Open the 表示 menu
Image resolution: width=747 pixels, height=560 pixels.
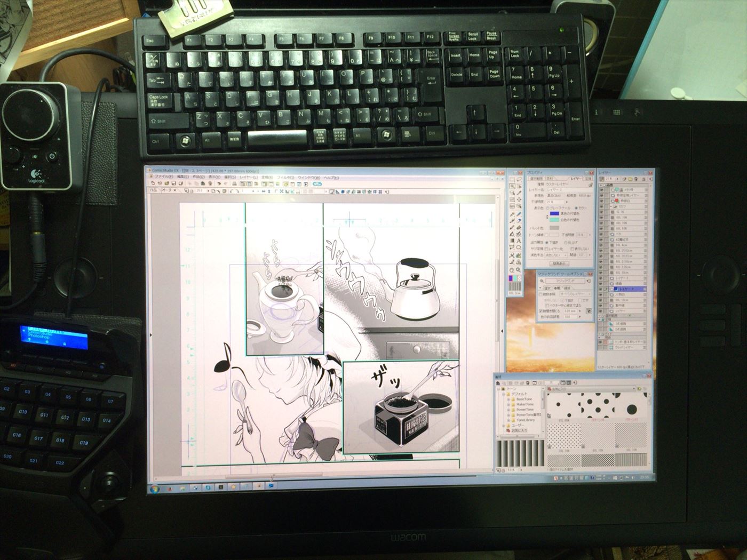[214, 177]
